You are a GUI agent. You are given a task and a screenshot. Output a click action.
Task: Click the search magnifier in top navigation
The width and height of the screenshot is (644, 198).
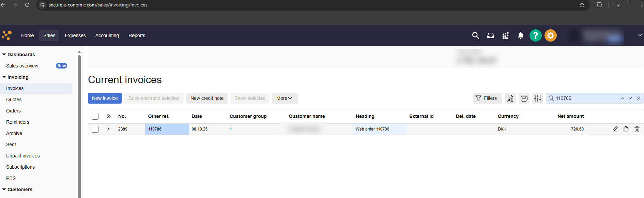475,35
